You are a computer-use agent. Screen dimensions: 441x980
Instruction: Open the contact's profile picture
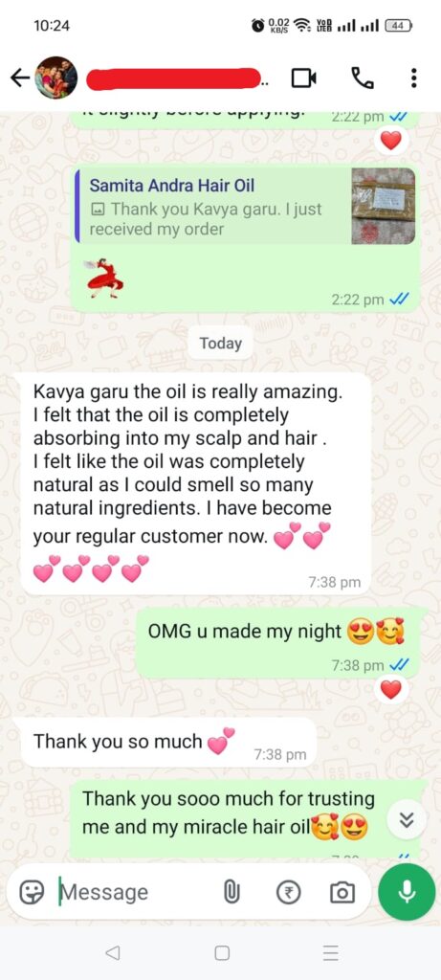point(56,78)
